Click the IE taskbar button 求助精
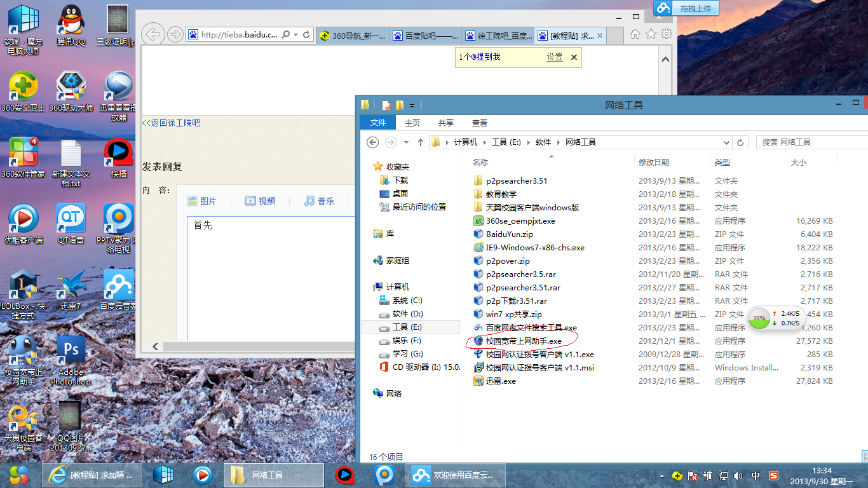Image resolution: width=868 pixels, height=488 pixels. (92, 475)
